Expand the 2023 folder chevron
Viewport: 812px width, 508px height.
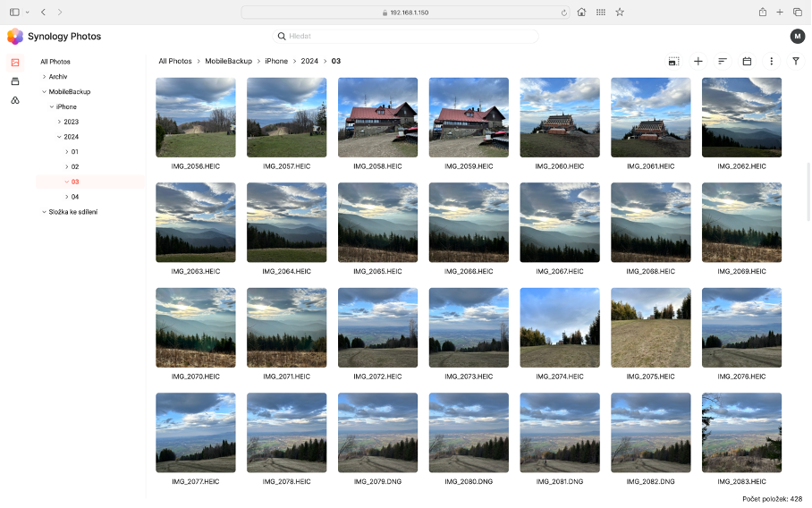click(x=59, y=122)
